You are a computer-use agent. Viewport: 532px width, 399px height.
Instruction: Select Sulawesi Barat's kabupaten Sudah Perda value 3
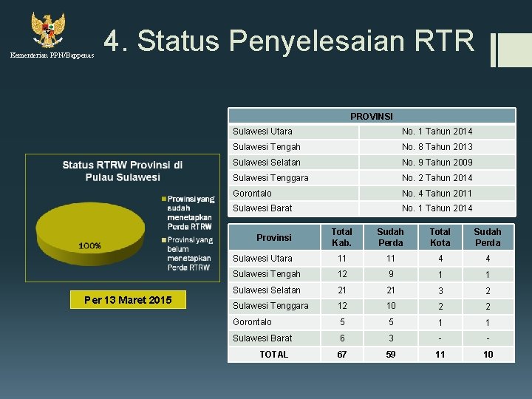click(x=391, y=338)
